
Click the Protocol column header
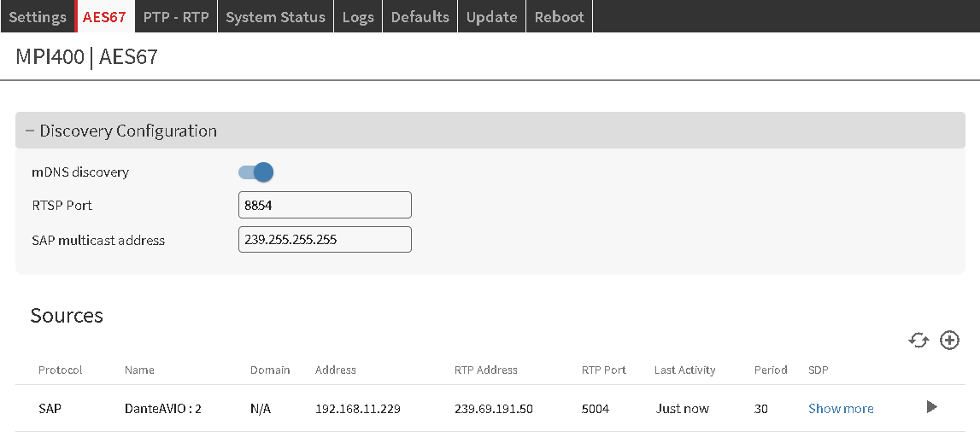tap(60, 370)
